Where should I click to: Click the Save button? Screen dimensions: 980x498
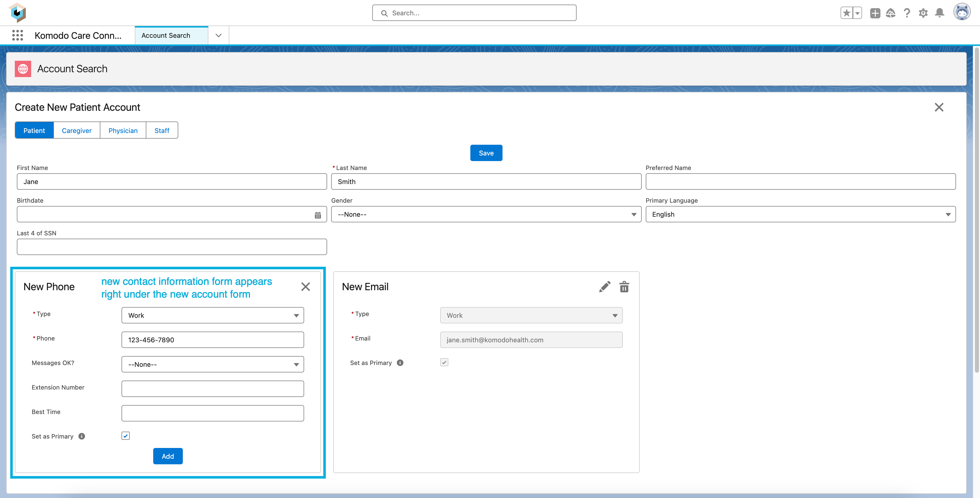[x=486, y=153]
